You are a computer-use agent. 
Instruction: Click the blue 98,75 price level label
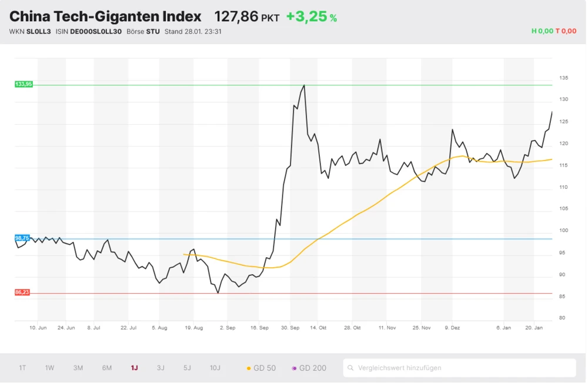pyautogui.click(x=22, y=238)
